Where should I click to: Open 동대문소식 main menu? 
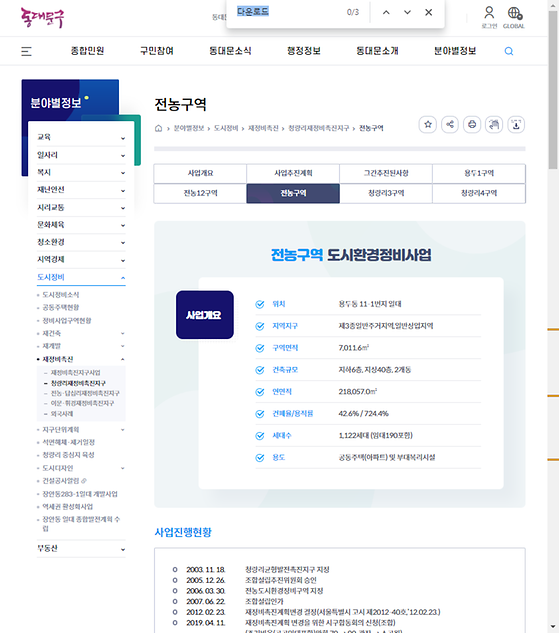coord(230,51)
